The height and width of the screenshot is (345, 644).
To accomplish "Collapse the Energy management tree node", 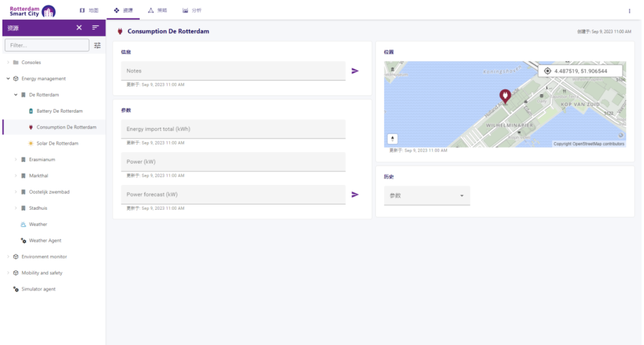I will pos(8,79).
